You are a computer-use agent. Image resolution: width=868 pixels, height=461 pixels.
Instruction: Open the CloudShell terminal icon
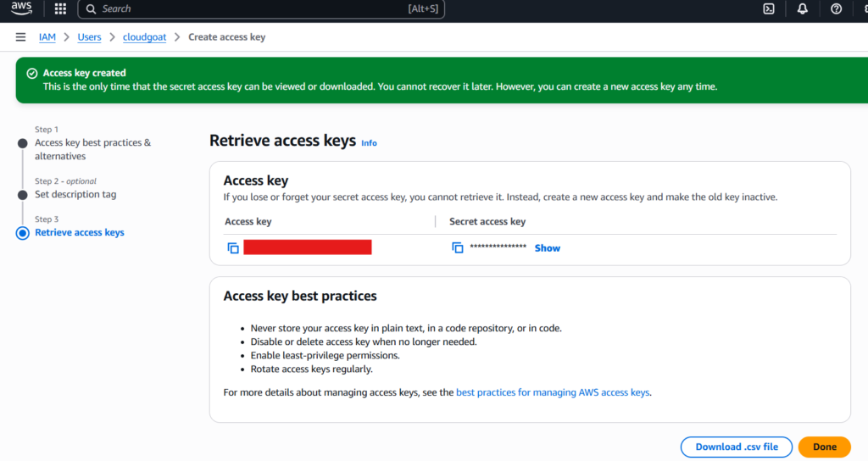[x=769, y=8]
